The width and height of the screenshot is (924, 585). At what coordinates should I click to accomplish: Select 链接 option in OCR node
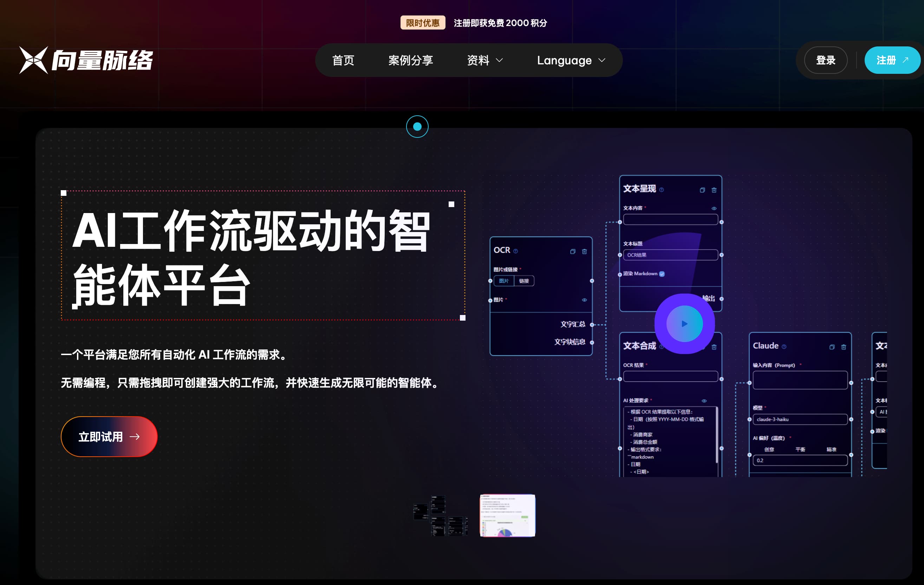coord(524,281)
